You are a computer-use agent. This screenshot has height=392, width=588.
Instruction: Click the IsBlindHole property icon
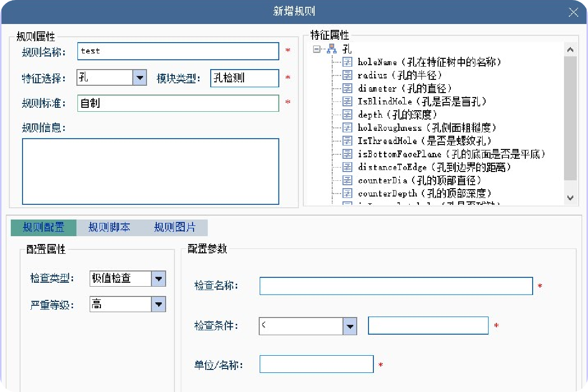pos(347,101)
